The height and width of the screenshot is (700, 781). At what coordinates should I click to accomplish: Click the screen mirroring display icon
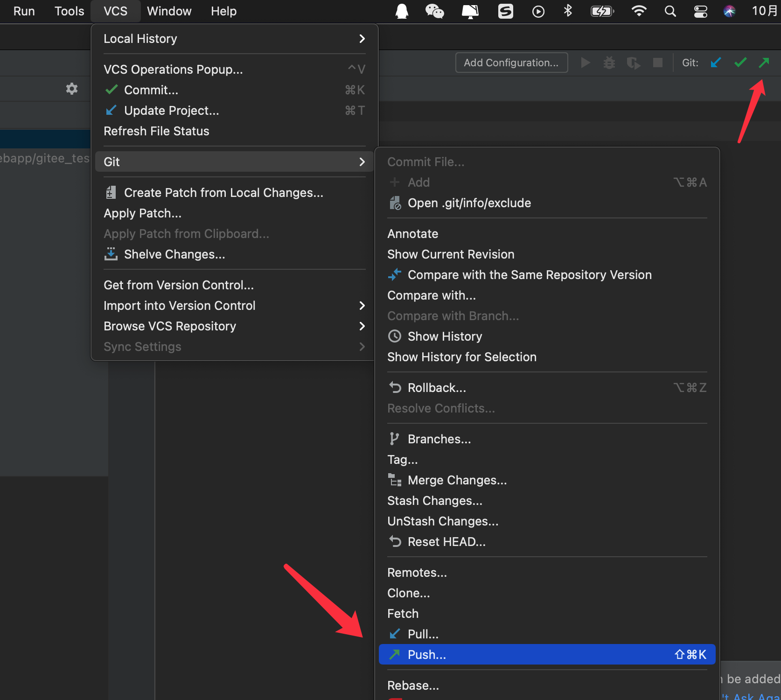[x=470, y=11]
